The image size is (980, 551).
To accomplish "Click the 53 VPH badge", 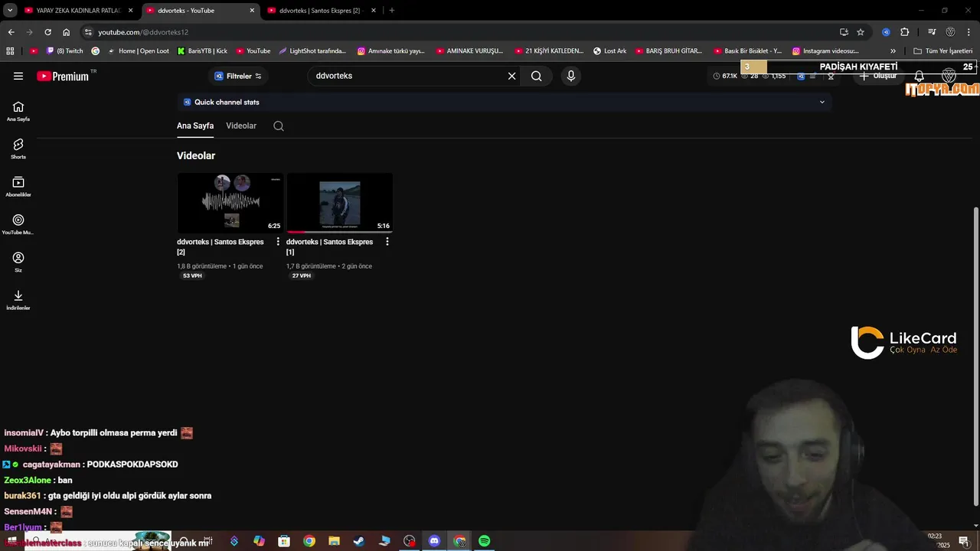I will (192, 275).
